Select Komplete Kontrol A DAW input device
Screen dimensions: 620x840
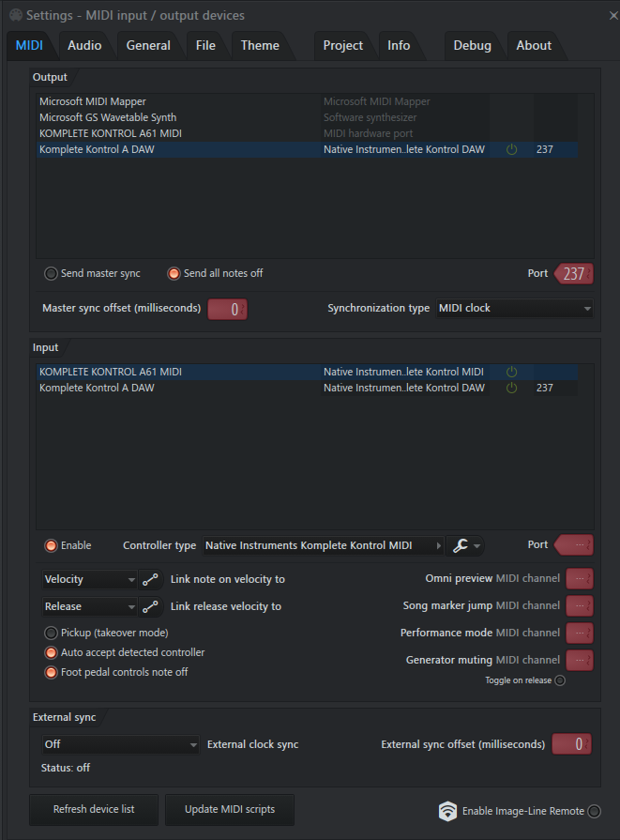pyautogui.click(x=308, y=388)
